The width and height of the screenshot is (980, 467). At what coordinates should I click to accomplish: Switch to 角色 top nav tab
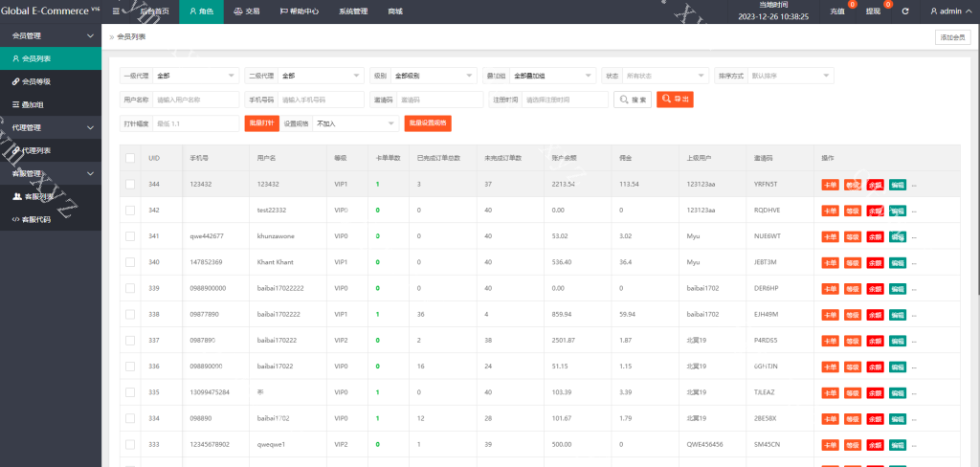pyautogui.click(x=201, y=11)
